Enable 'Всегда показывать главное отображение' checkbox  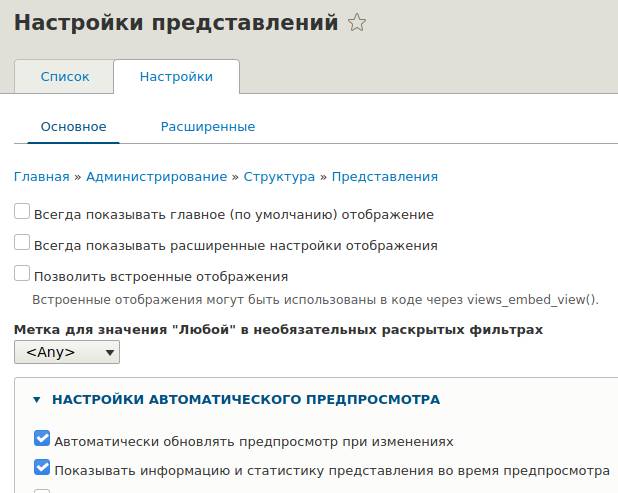tap(22, 211)
